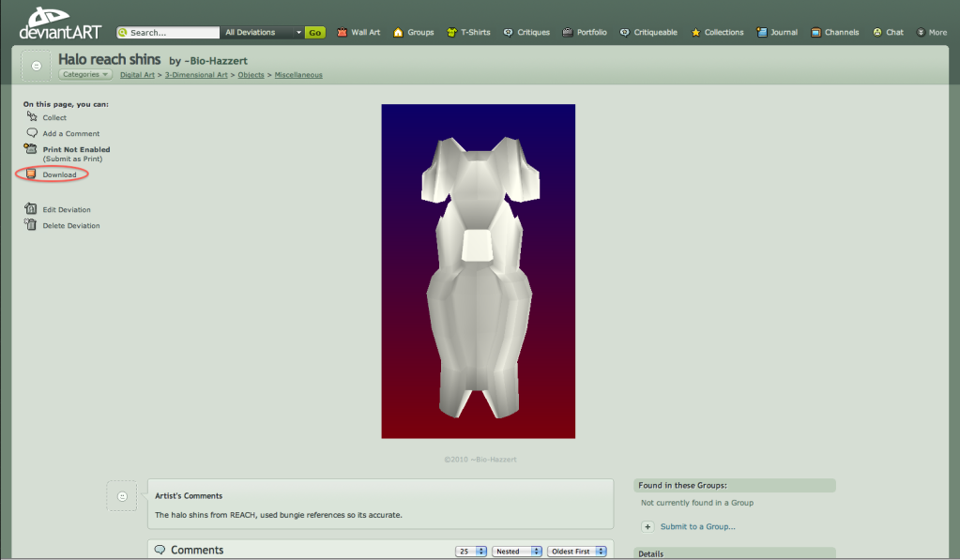Click the Digital Art breadcrumb link
The image size is (960, 560).
click(137, 75)
